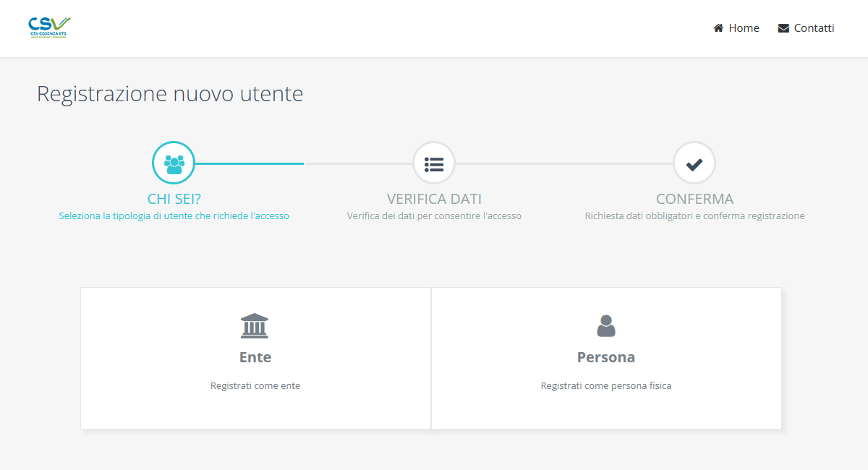Choose the Persona heading

tap(606, 357)
